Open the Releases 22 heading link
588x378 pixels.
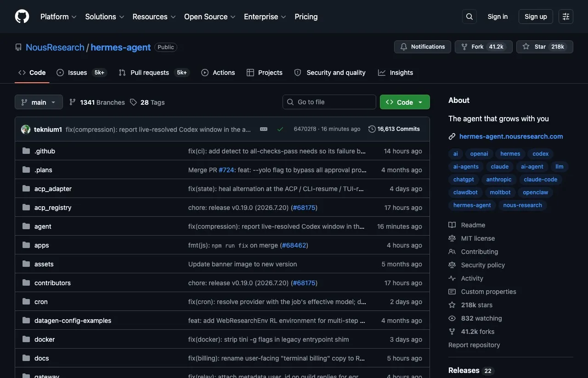point(471,370)
